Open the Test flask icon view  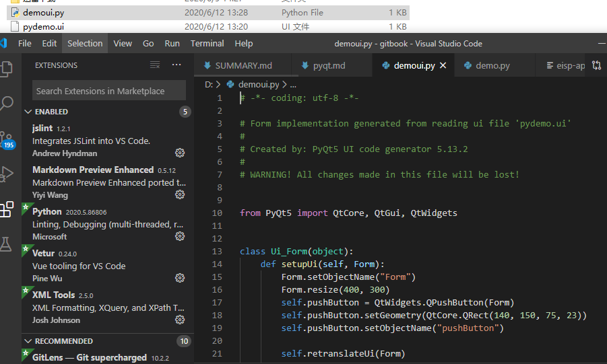[x=6, y=244]
